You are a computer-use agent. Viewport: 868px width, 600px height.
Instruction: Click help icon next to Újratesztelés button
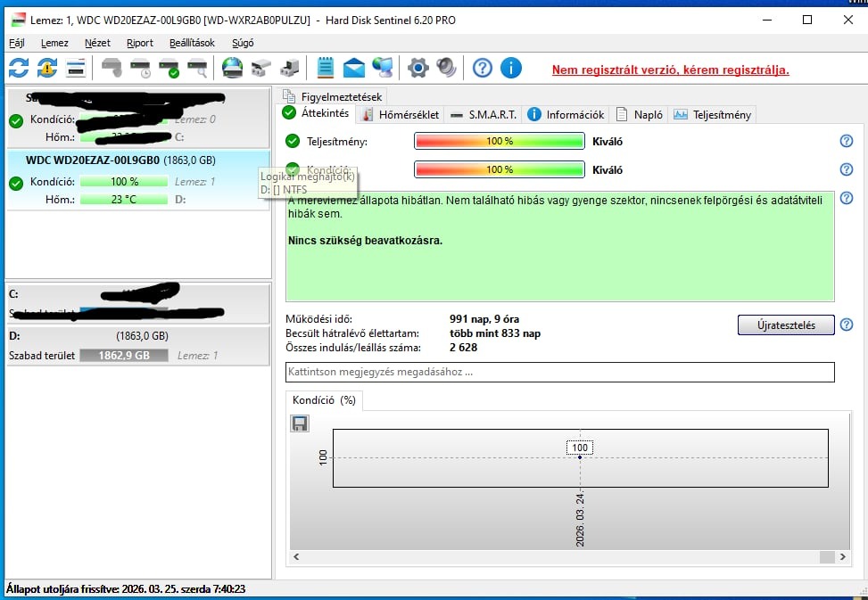(847, 325)
